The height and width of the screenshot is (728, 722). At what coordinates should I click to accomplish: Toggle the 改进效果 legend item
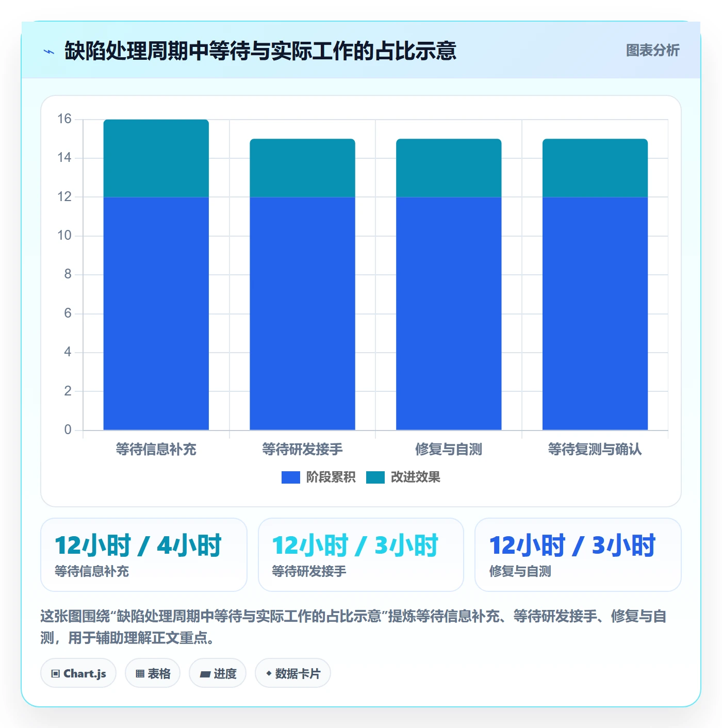pos(403,477)
